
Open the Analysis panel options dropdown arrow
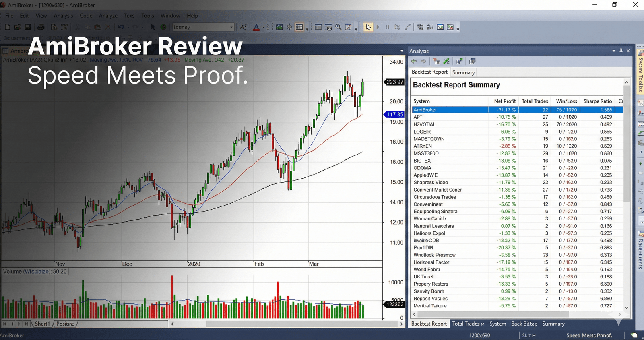[x=614, y=51]
